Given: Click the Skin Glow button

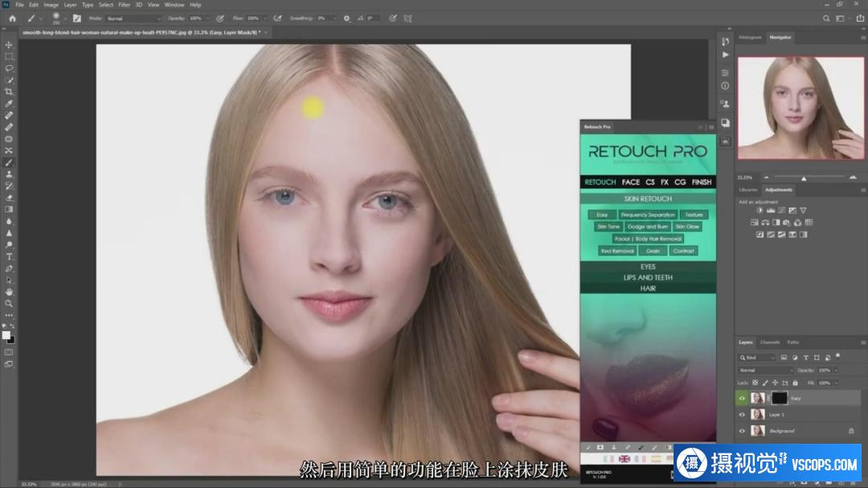Looking at the screenshot, I should point(687,227).
